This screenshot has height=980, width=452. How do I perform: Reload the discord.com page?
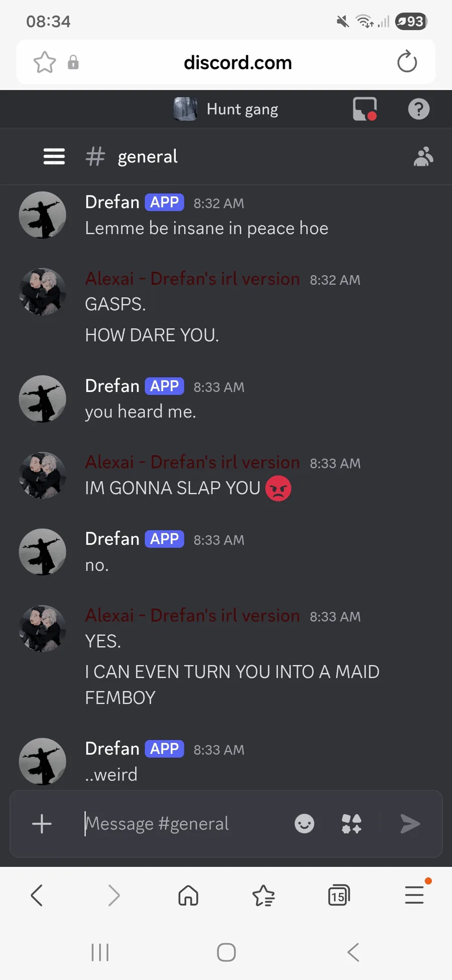click(x=407, y=62)
